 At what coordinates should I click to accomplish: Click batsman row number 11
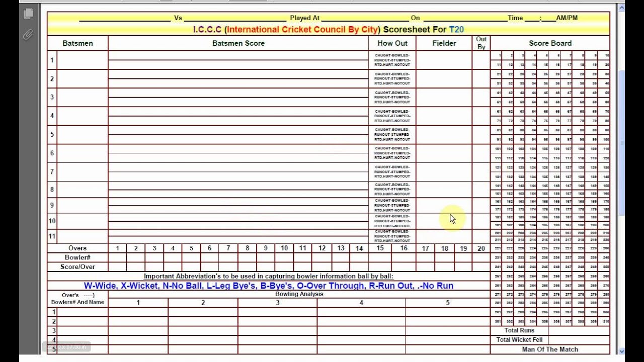tap(52, 236)
